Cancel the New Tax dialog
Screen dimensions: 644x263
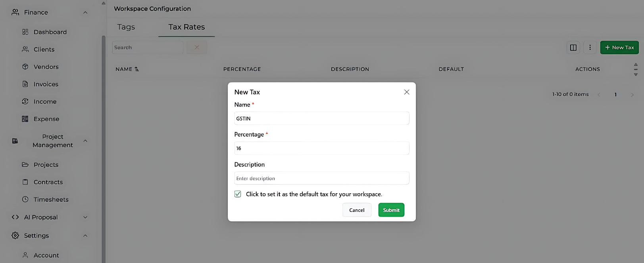click(357, 210)
